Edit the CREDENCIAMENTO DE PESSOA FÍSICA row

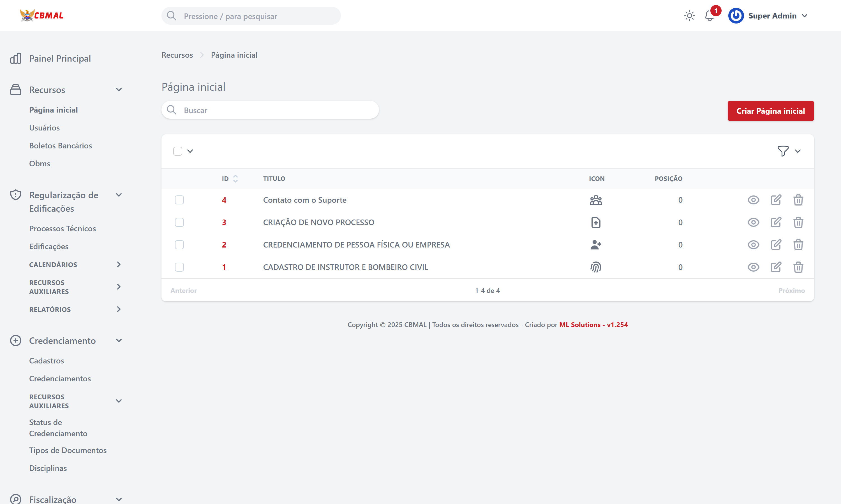776,245
